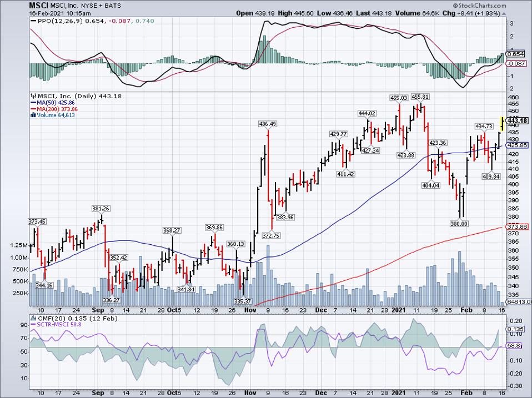
Task: Click the PPO(12,26,9) indicator label
Action: click(61, 21)
